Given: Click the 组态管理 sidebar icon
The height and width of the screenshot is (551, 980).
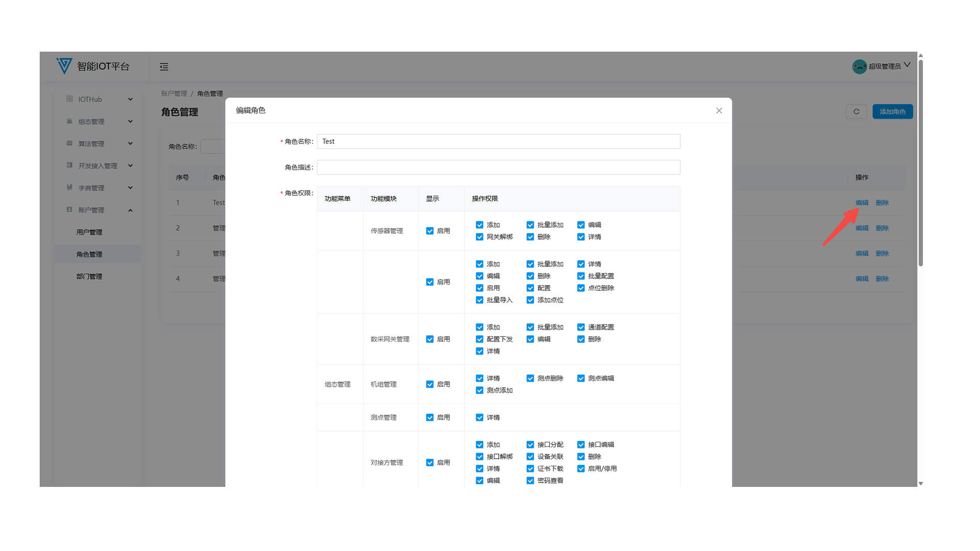Looking at the screenshot, I should [x=69, y=121].
